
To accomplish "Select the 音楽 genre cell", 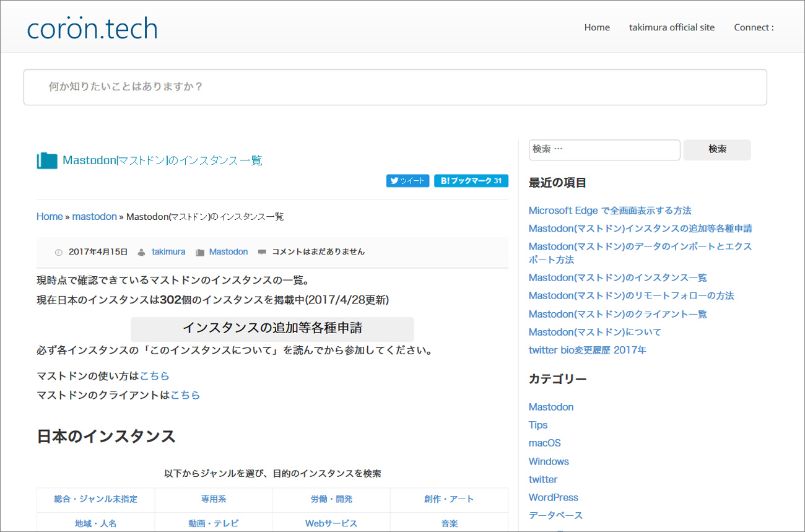I will pyautogui.click(x=449, y=523).
